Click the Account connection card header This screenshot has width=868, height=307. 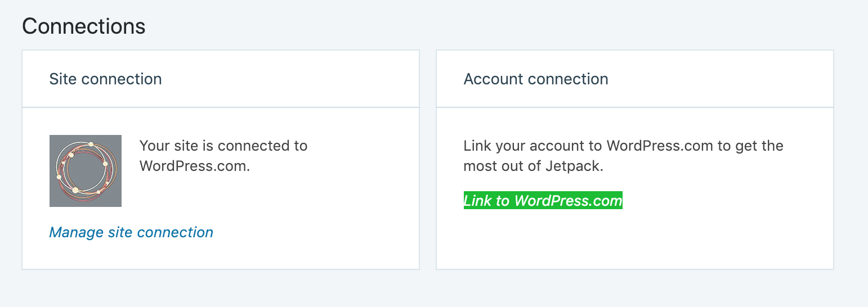coord(635,79)
